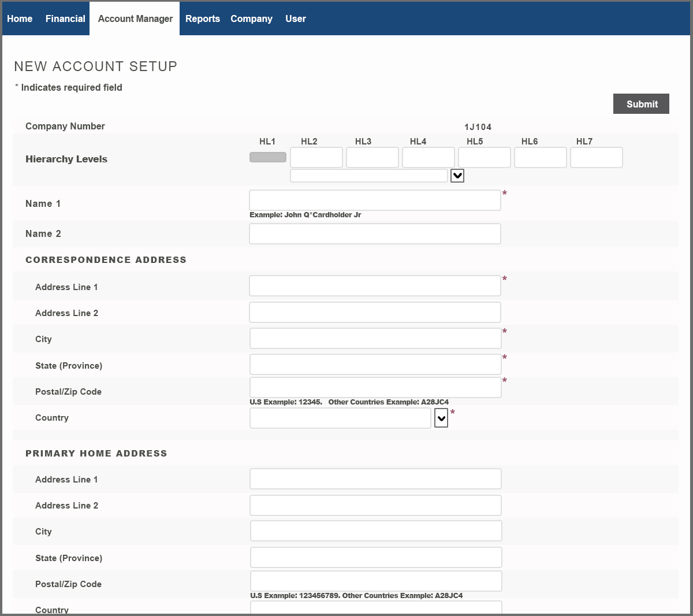Expand the Correspondence Country dropdown arrow
693x616 pixels.
coord(441,418)
